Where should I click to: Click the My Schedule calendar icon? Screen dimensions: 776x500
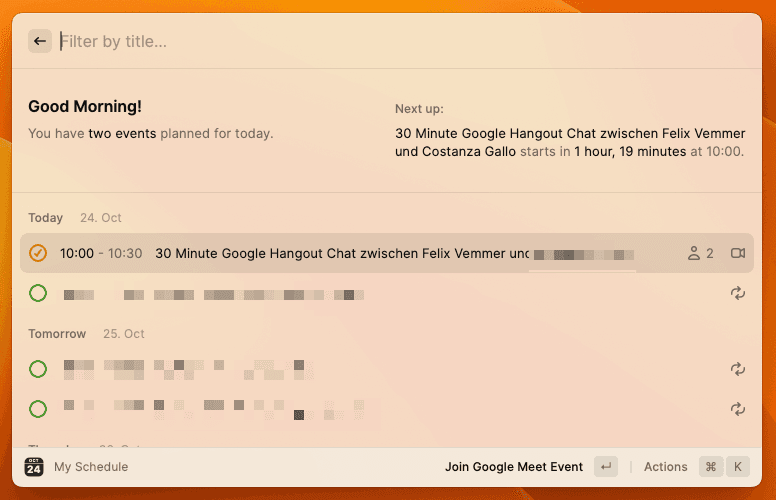pos(34,467)
